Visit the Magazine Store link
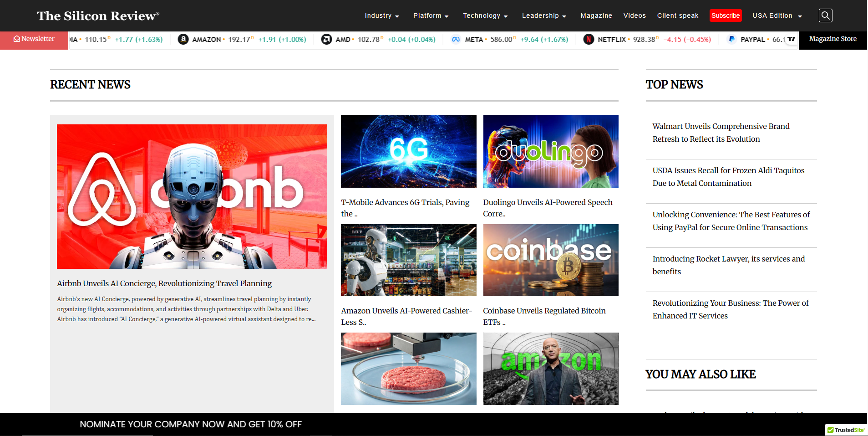The width and height of the screenshot is (868, 436). [832, 39]
